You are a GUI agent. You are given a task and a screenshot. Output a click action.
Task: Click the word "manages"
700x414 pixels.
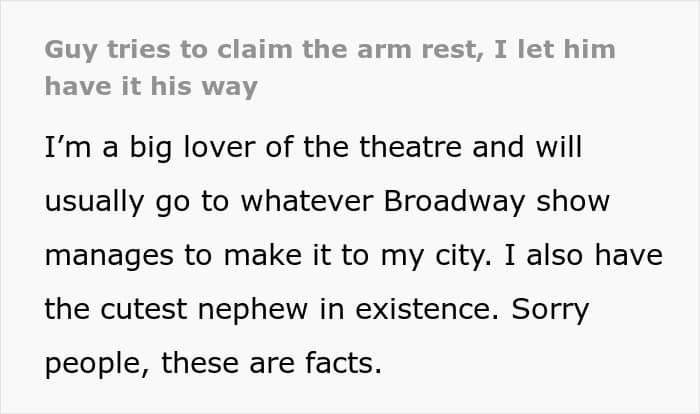pos(106,256)
